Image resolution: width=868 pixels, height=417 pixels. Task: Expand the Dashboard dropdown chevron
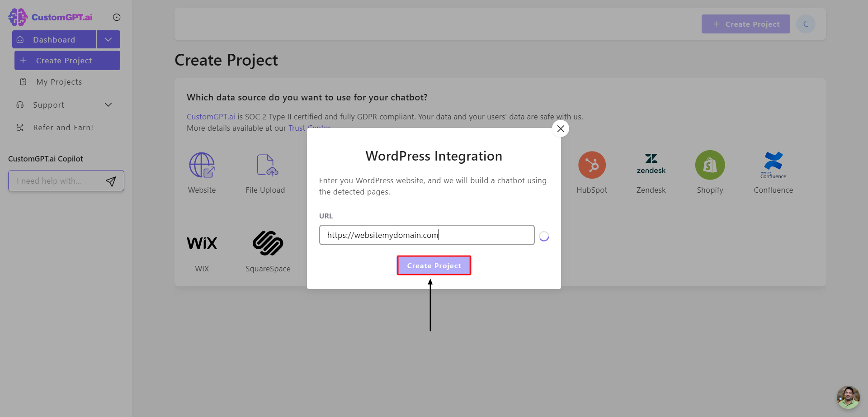pos(108,39)
